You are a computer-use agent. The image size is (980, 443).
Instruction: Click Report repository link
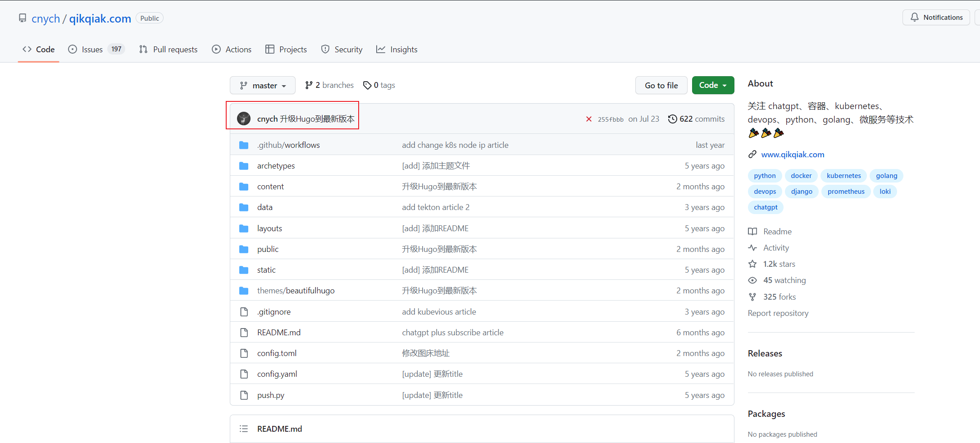[x=778, y=313]
